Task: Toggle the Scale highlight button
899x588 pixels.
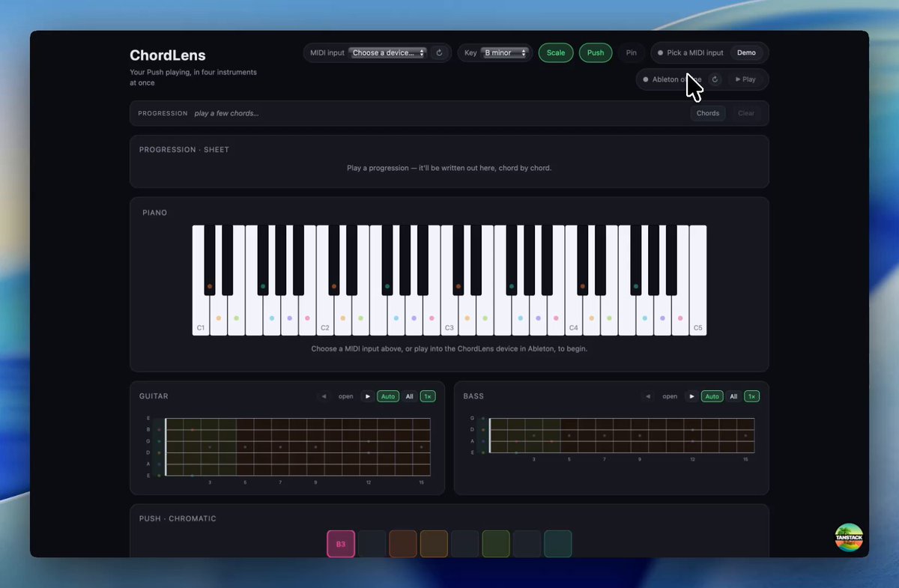Action: pyautogui.click(x=556, y=53)
